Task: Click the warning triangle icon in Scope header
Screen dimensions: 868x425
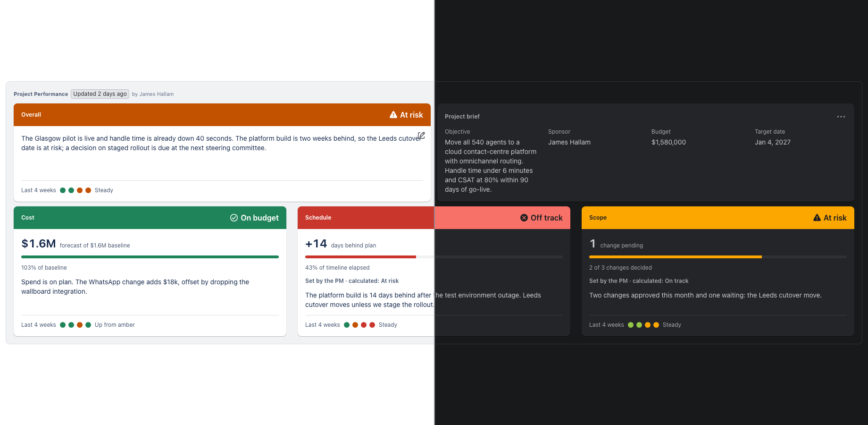Action: tap(817, 218)
